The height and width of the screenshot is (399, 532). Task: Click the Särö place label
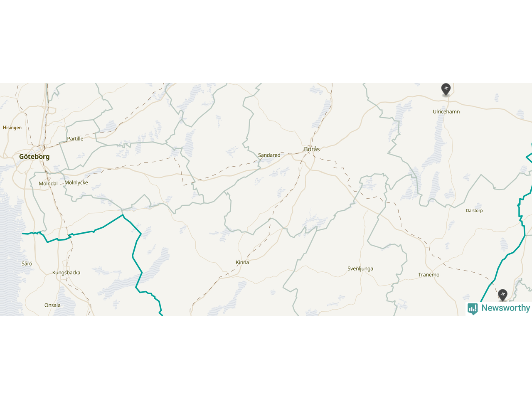(x=27, y=264)
